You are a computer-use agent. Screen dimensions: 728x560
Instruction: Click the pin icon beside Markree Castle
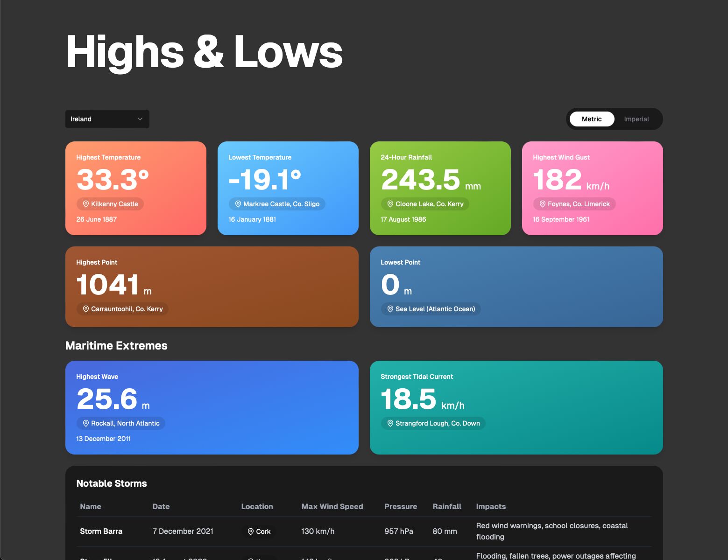238,204
